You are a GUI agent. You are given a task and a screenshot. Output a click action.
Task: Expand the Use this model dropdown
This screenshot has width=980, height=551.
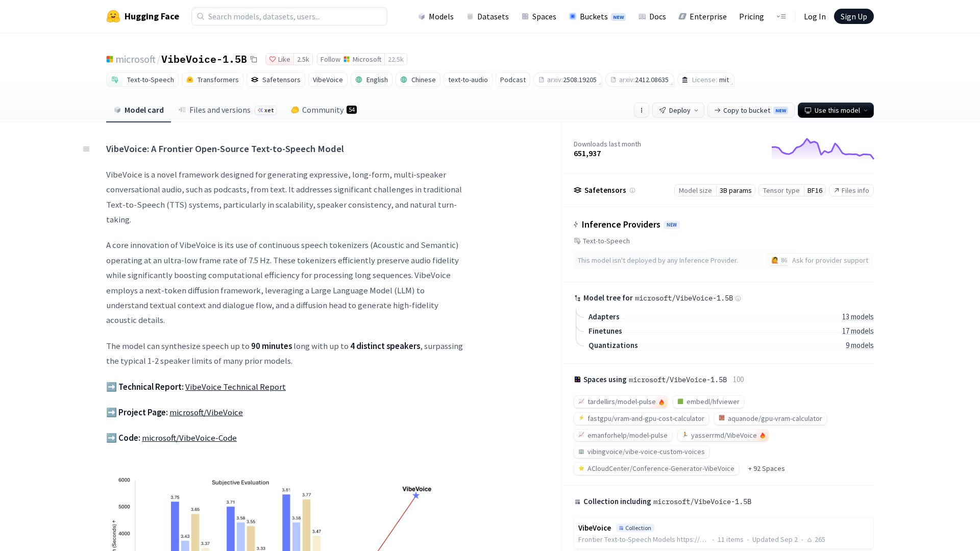pyautogui.click(x=836, y=110)
